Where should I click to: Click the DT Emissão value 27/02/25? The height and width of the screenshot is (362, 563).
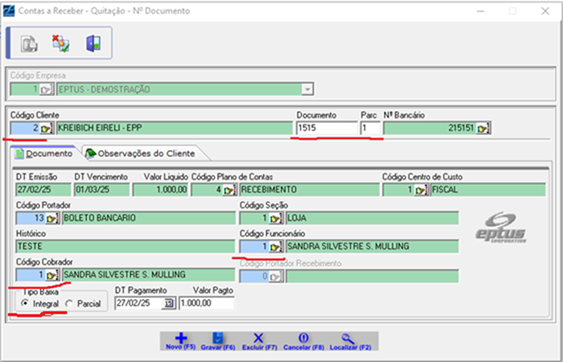pyautogui.click(x=43, y=190)
